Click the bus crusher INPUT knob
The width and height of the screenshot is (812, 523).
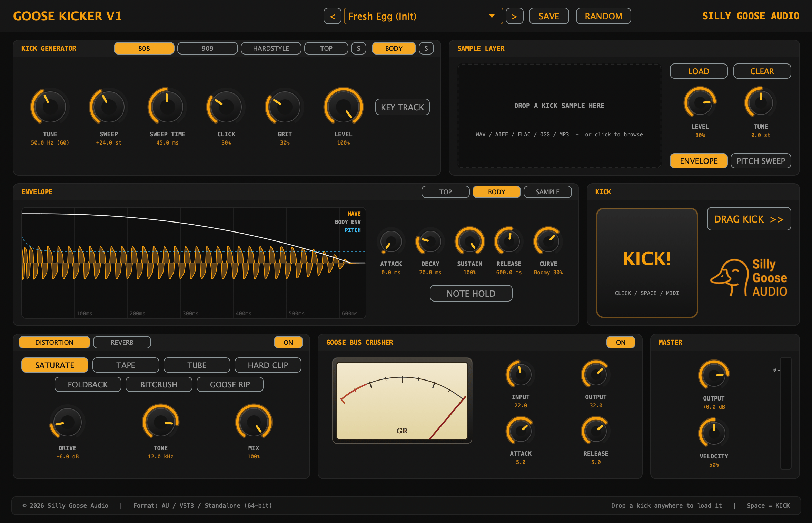click(521, 374)
